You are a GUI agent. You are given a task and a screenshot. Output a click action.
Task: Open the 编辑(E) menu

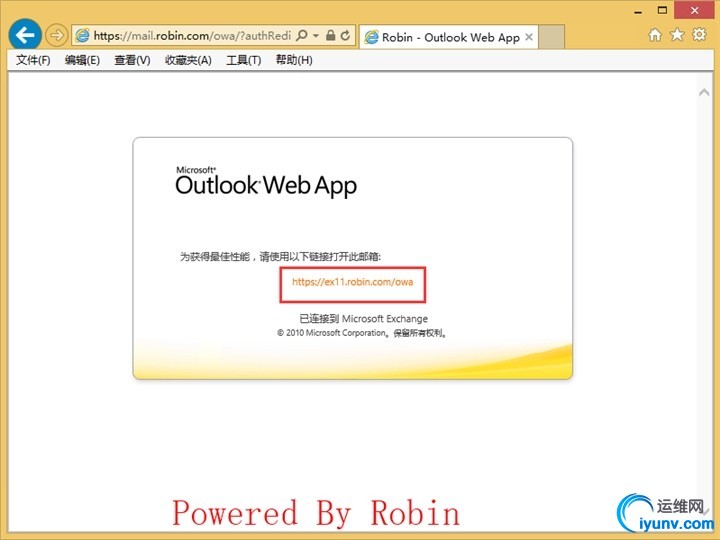point(82,60)
